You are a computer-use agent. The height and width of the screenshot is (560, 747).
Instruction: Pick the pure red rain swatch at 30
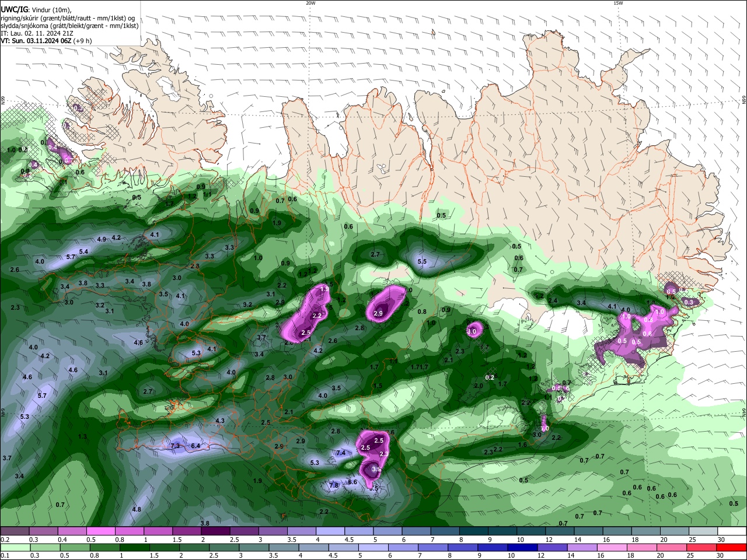click(x=731, y=547)
